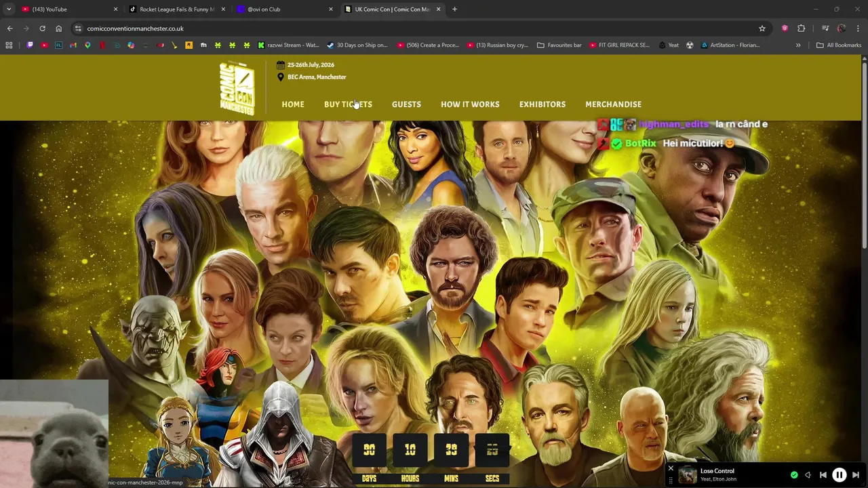Close the Spotify mini player
This screenshot has height=488, width=868.
pyautogui.click(x=671, y=468)
